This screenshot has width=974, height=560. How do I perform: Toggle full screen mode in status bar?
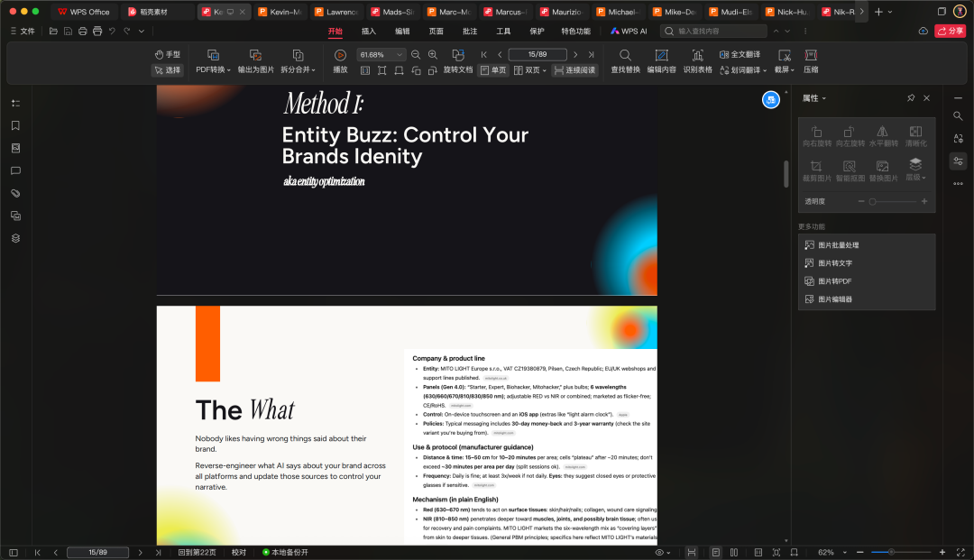click(x=960, y=552)
